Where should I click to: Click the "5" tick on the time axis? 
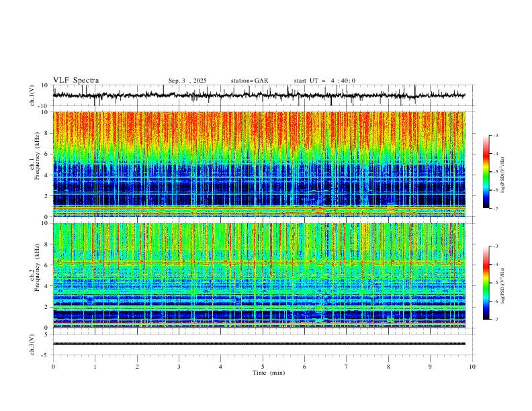pyautogui.click(x=263, y=367)
